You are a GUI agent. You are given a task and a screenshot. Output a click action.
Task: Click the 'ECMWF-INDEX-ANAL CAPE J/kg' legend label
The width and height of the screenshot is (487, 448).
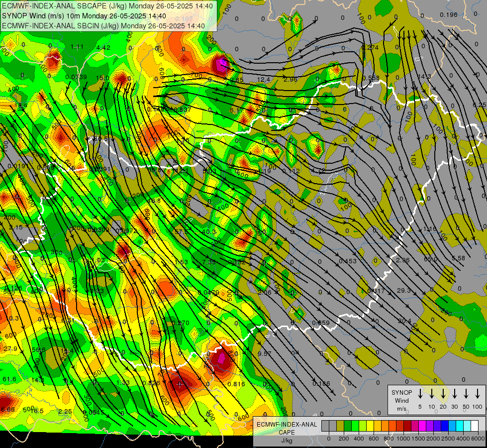[287, 432]
